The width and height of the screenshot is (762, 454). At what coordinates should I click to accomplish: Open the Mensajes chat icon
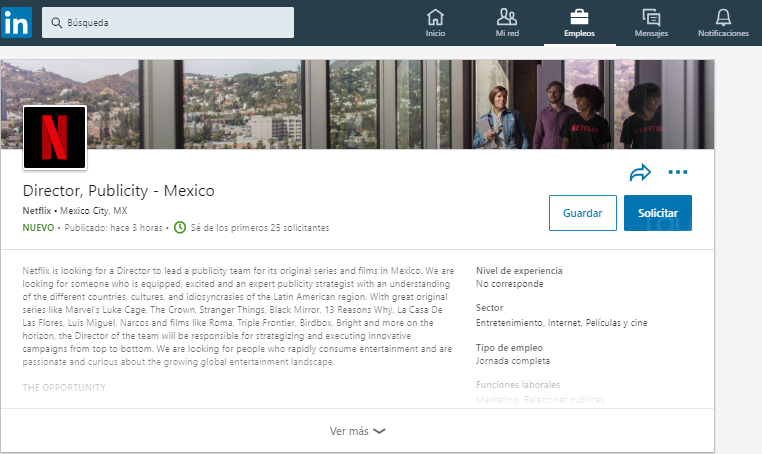pos(651,17)
